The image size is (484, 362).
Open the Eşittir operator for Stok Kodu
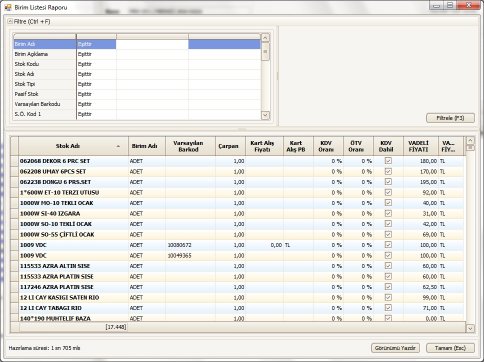click(96, 64)
